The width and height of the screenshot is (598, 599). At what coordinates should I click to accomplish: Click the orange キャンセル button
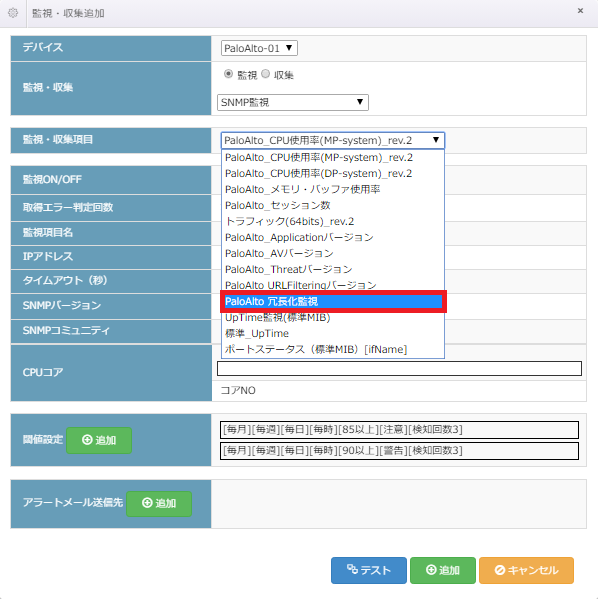click(x=526, y=570)
